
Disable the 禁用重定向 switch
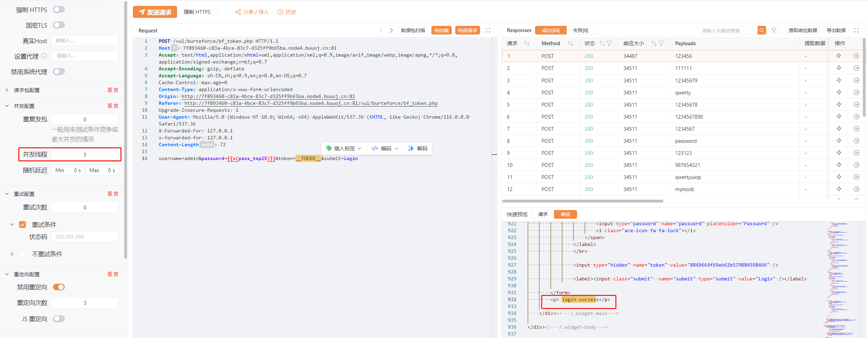[x=59, y=287]
